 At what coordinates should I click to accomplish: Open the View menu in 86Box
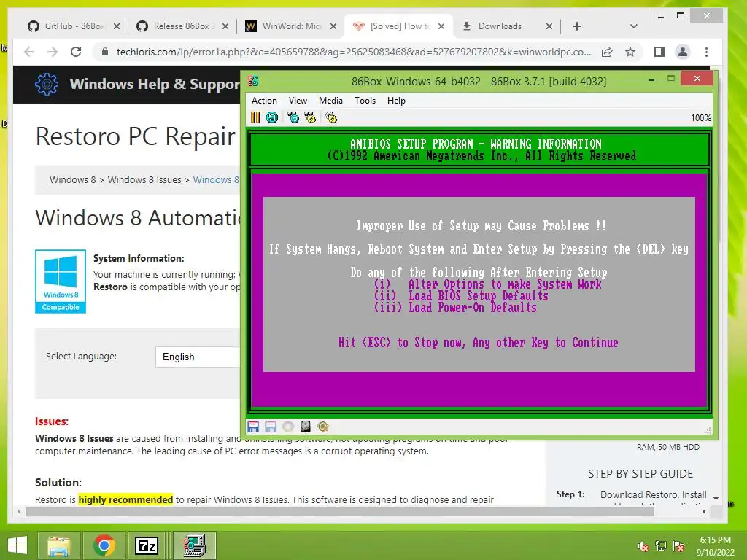(298, 101)
